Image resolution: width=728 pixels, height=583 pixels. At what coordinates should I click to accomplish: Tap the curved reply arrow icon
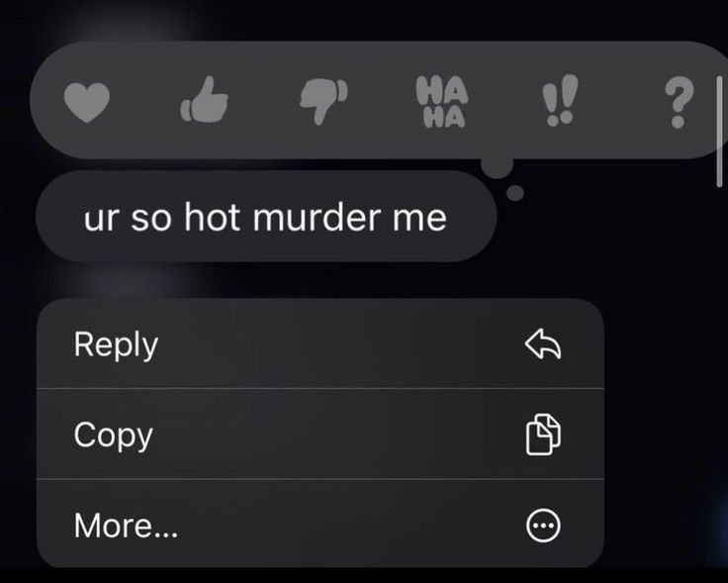point(543,344)
